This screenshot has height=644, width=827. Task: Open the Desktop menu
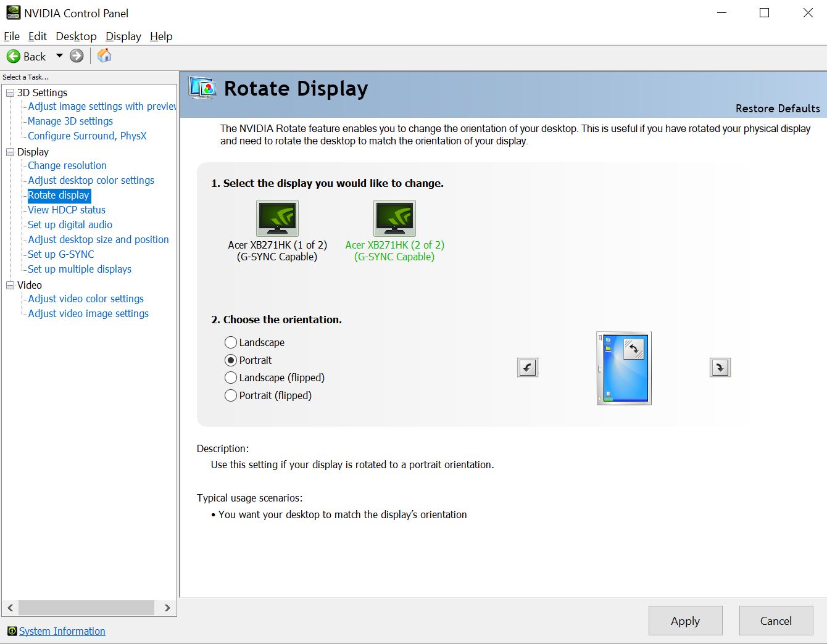76,36
